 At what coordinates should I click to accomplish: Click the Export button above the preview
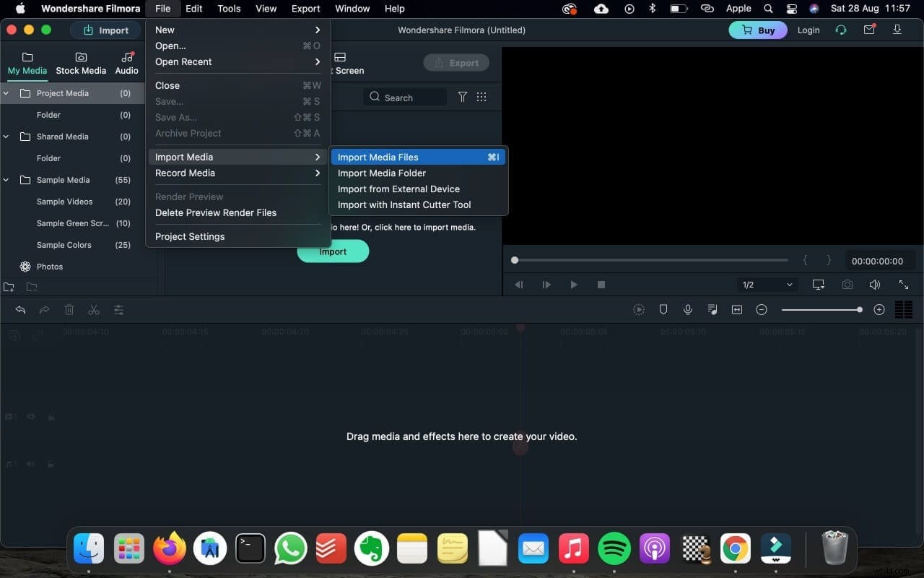pyautogui.click(x=456, y=62)
